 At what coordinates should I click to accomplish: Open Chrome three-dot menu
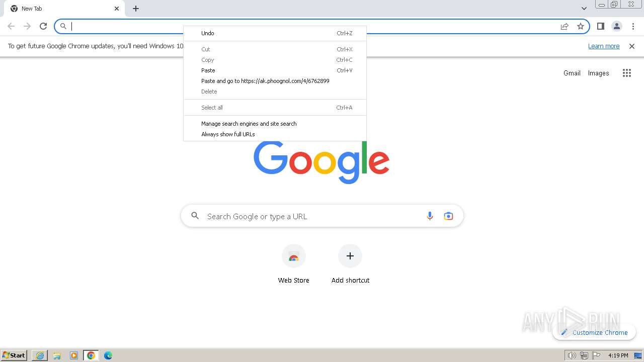(x=633, y=26)
